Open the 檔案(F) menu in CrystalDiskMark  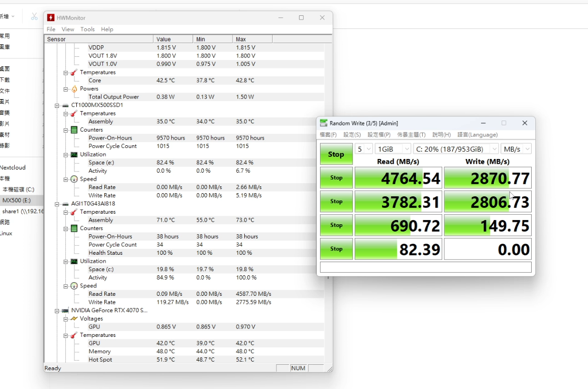pos(328,135)
